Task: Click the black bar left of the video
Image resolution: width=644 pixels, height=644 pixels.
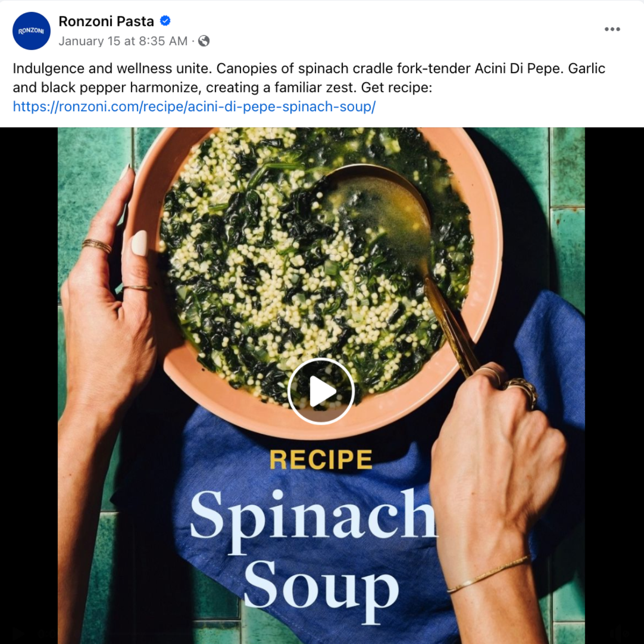Action: [29, 386]
